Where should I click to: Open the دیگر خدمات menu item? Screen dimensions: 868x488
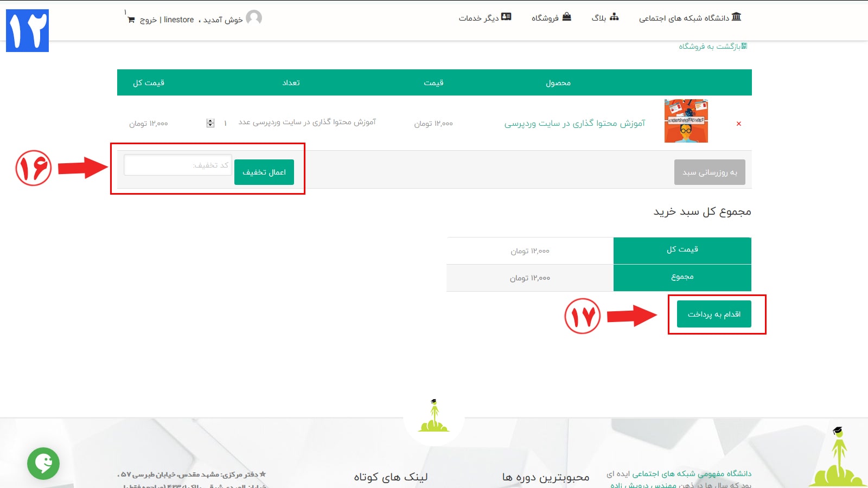478,18
